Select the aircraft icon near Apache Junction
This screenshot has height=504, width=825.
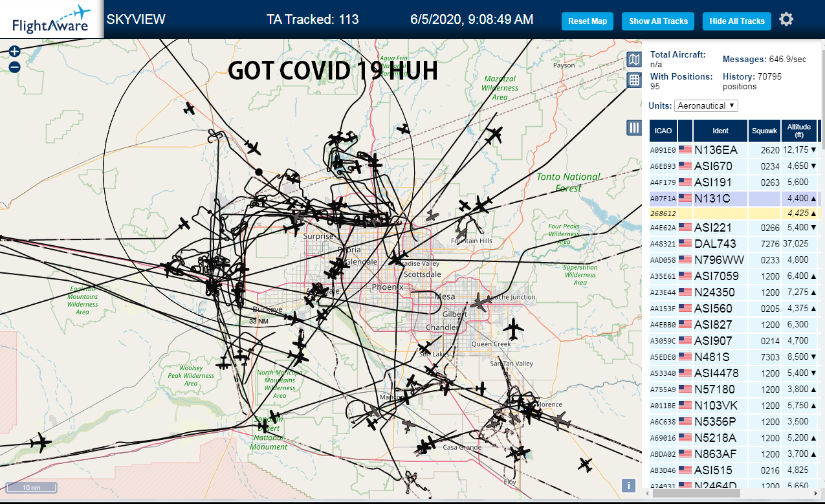(x=479, y=302)
